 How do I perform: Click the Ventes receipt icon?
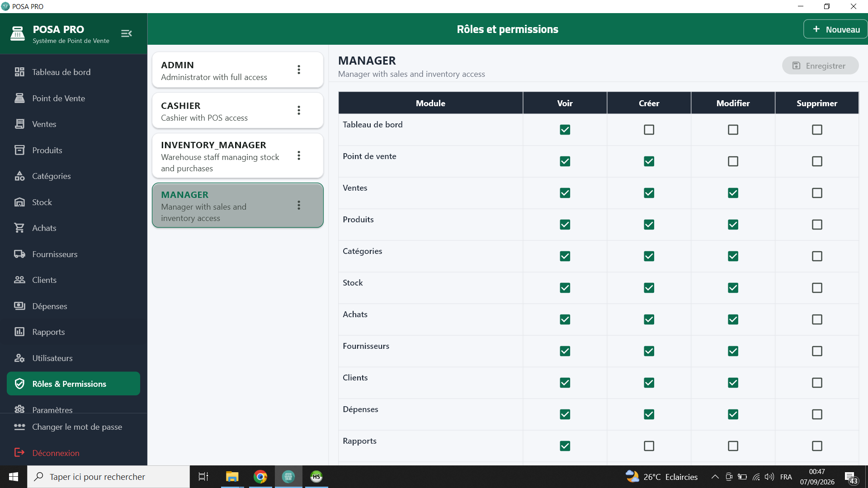(19, 124)
